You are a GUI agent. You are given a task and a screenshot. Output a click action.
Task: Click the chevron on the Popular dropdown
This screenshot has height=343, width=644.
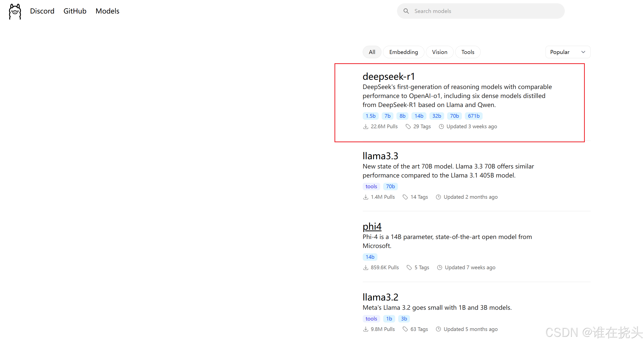click(x=583, y=52)
